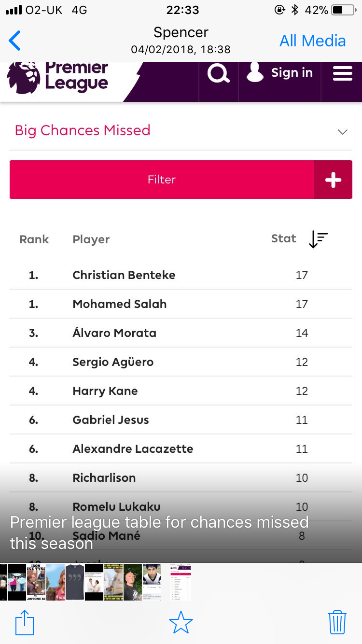Open the search magnifier icon

pyautogui.click(x=218, y=74)
